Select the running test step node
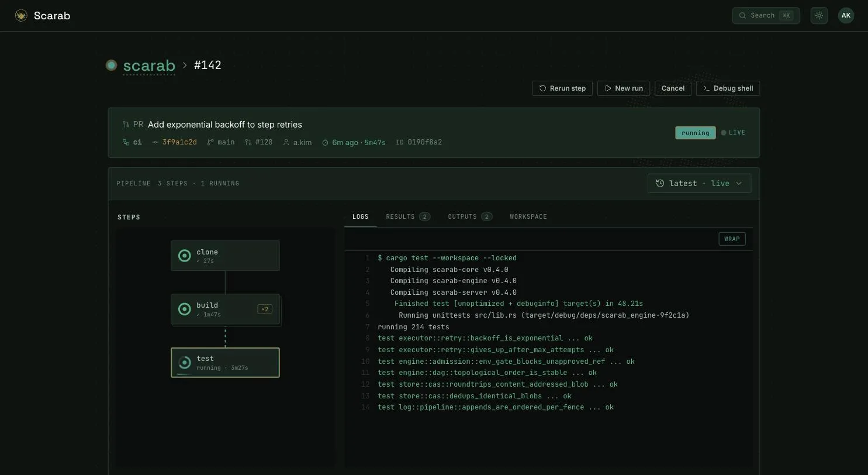Screen dimensions: 868x475 (225, 363)
